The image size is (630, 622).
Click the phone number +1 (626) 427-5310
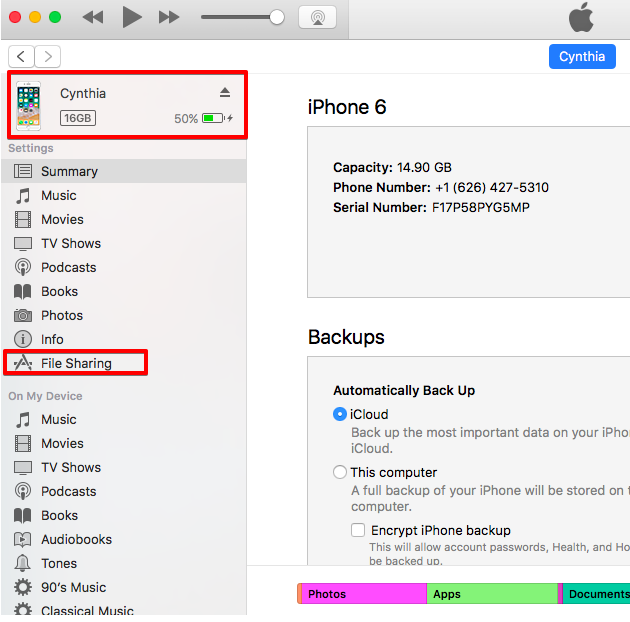(x=492, y=187)
